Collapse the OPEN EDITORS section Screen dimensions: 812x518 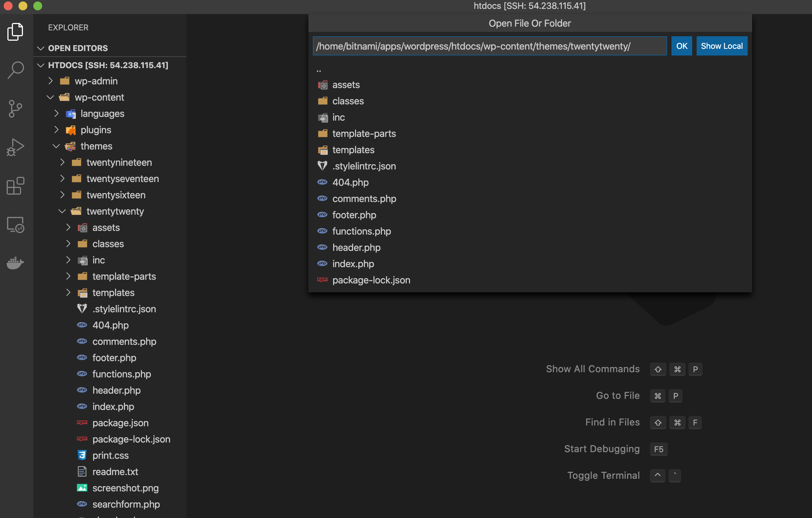[41, 48]
